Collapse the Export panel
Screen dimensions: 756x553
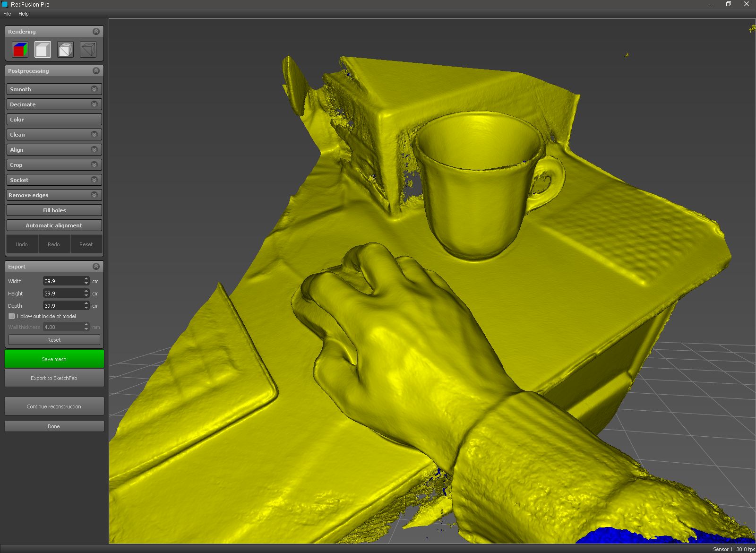(96, 267)
